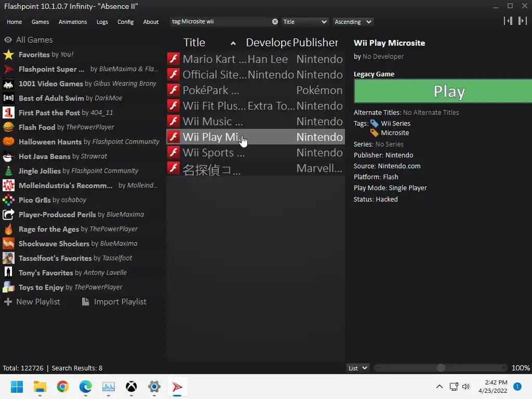Open Microsoft Edge from the taskbar
The width and height of the screenshot is (532, 399).
click(86, 387)
